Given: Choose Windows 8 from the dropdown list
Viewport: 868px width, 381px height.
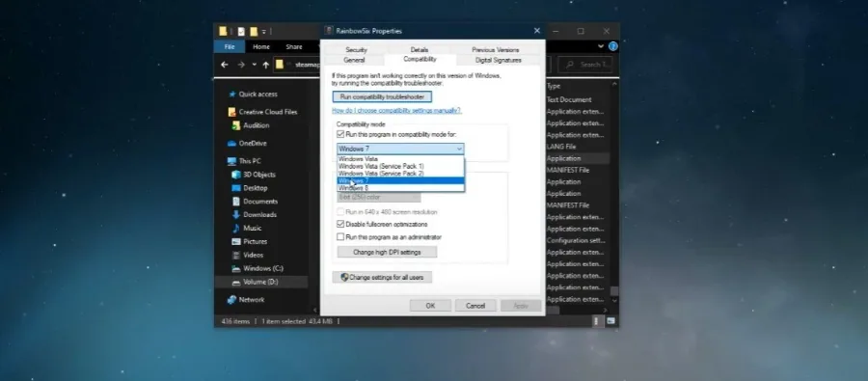Looking at the screenshot, I should (x=401, y=188).
